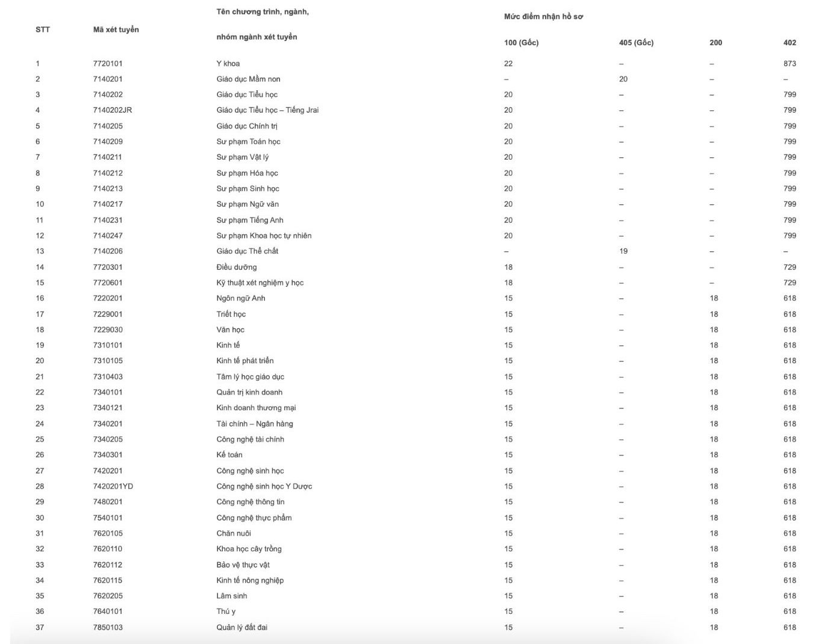This screenshot has height=644, width=822.
Task: Select 'Mức điểm nhận hồ sơ' header text
Action: pos(543,17)
